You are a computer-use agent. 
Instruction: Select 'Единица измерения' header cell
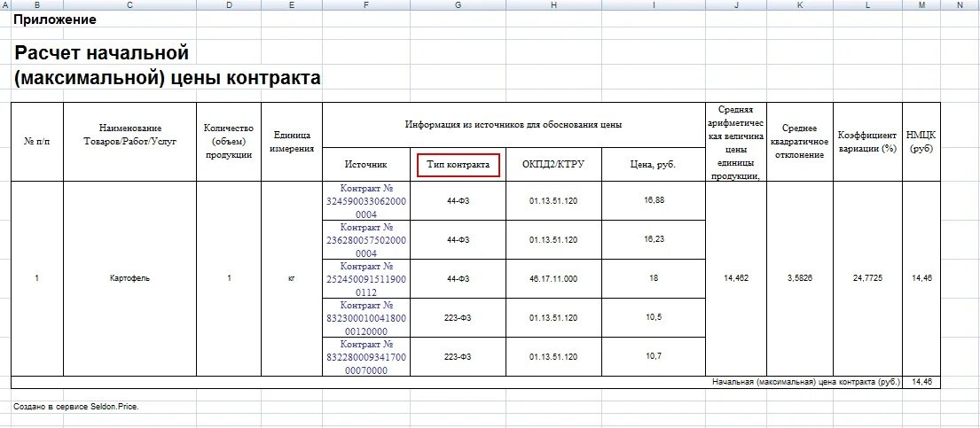tap(292, 142)
